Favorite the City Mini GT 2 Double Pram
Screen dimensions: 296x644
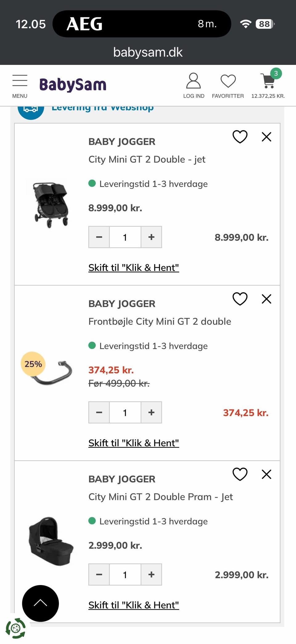pyautogui.click(x=240, y=474)
